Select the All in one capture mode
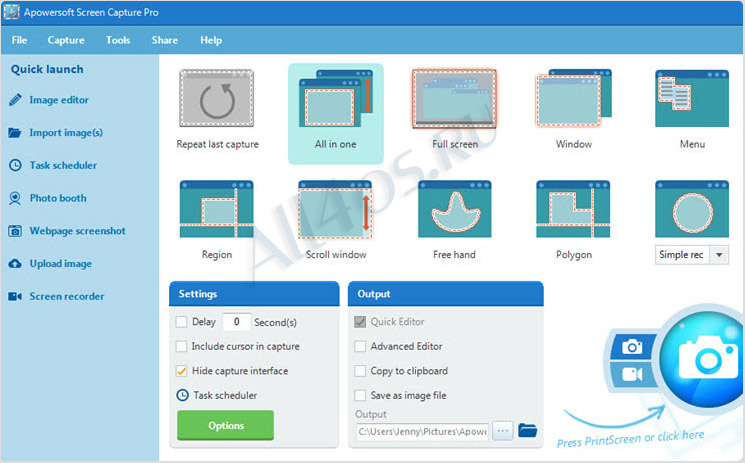745x463 pixels. point(335,114)
